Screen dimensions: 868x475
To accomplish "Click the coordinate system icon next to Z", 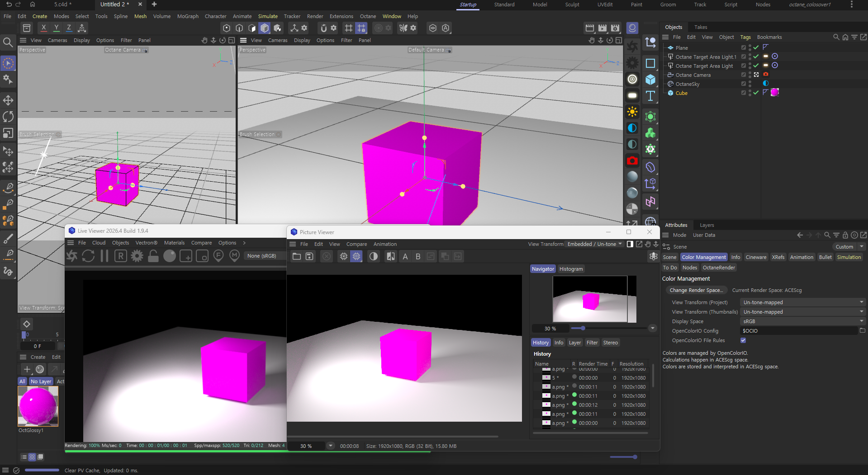I will pyautogui.click(x=82, y=28).
